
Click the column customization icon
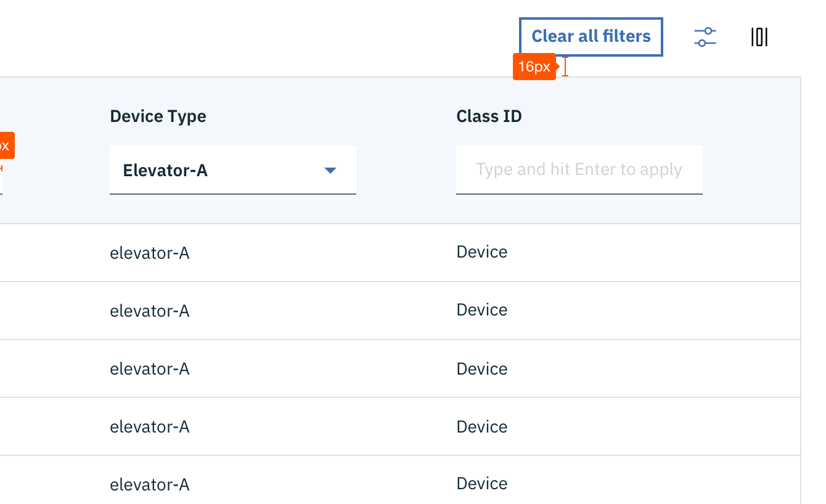759,37
